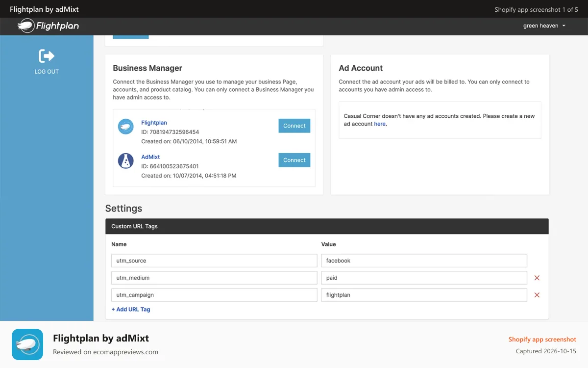Click the Value column header
Viewport: 588px width, 368px height.
coord(329,244)
